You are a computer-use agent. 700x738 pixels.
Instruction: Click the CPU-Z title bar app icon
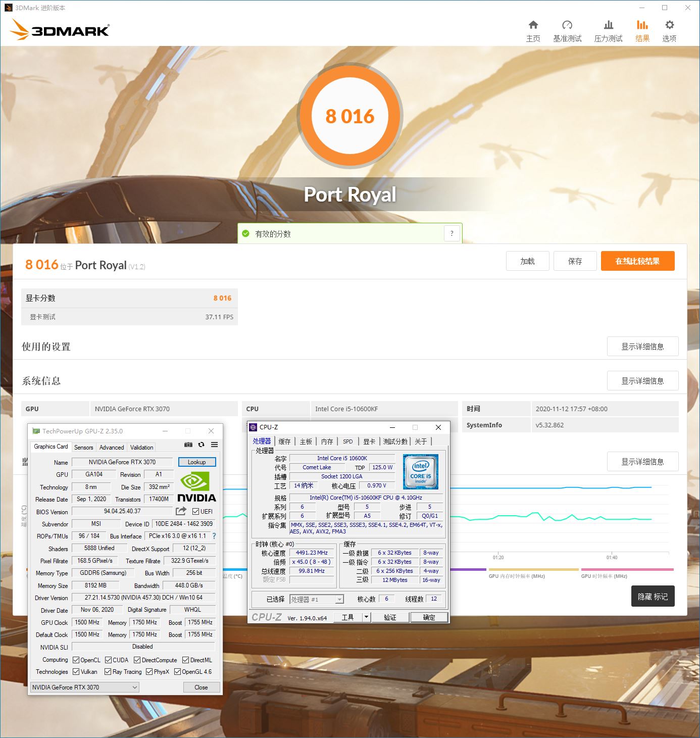click(x=254, y=427)
